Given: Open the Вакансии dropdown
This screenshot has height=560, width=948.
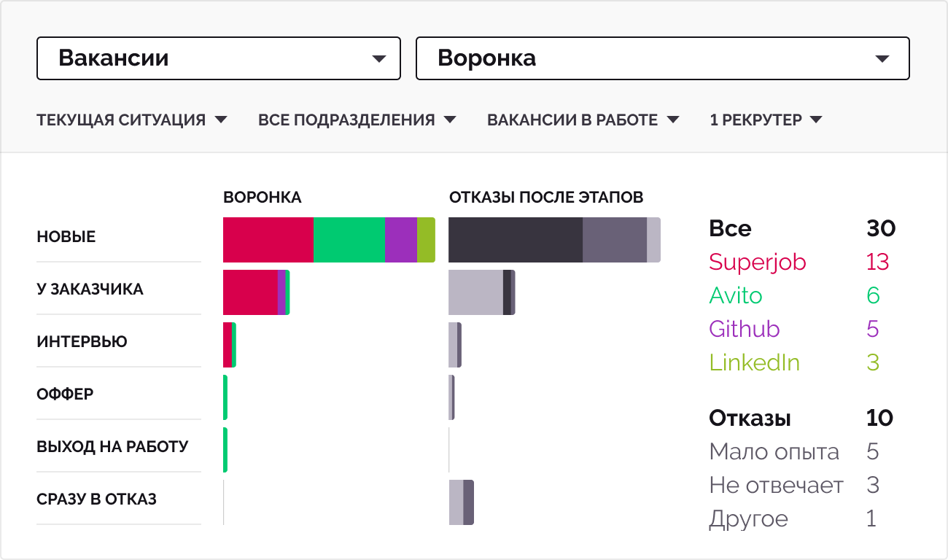Looking at the screenshot, I should point(218,58).
